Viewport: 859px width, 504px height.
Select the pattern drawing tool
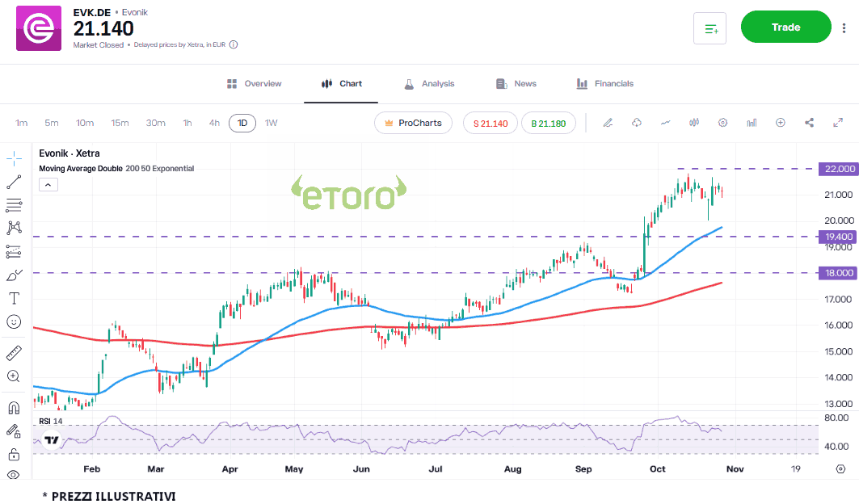click(x=15, y=228)
